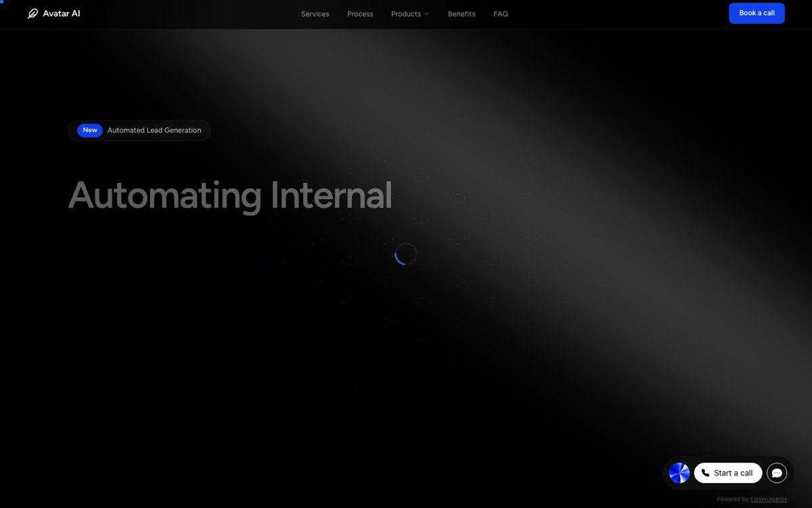Open the Process nav item

360,14
